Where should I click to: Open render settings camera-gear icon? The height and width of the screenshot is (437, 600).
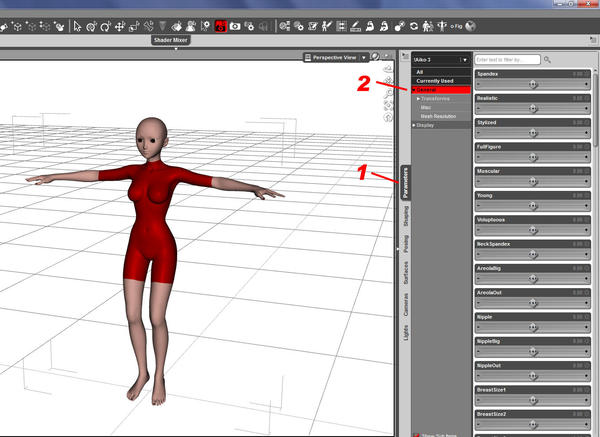(249, 26)
